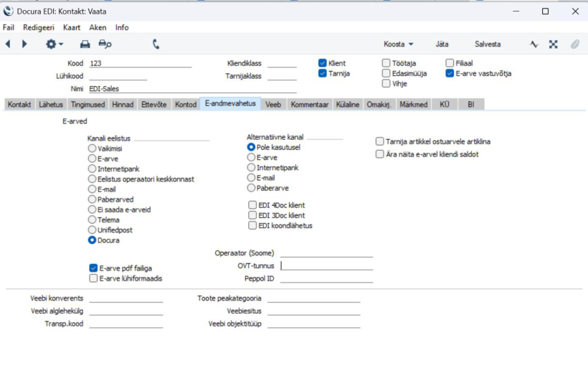Select Vaikimisi channel preference

(x=92, y=148)
